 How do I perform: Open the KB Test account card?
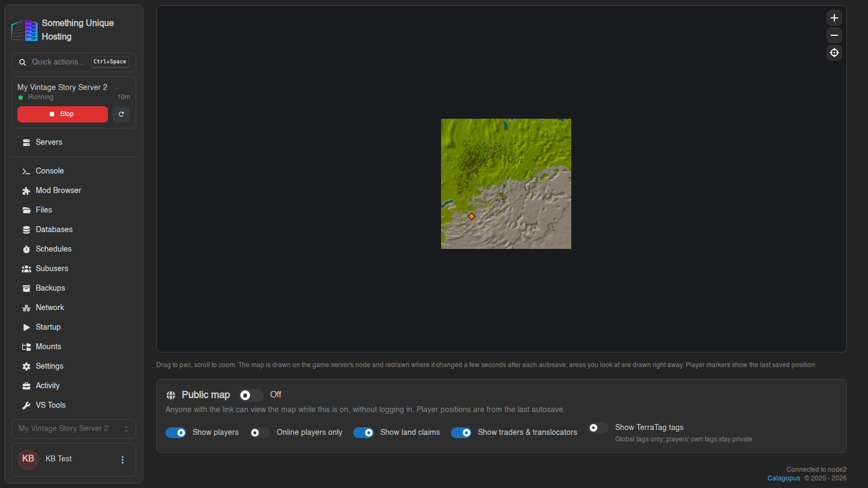pyautogui.click(x=74, y=460)
